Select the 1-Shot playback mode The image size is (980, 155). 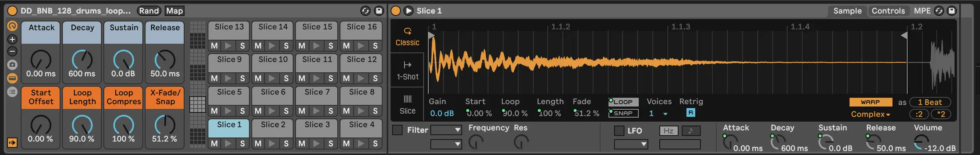pos(407,70)
